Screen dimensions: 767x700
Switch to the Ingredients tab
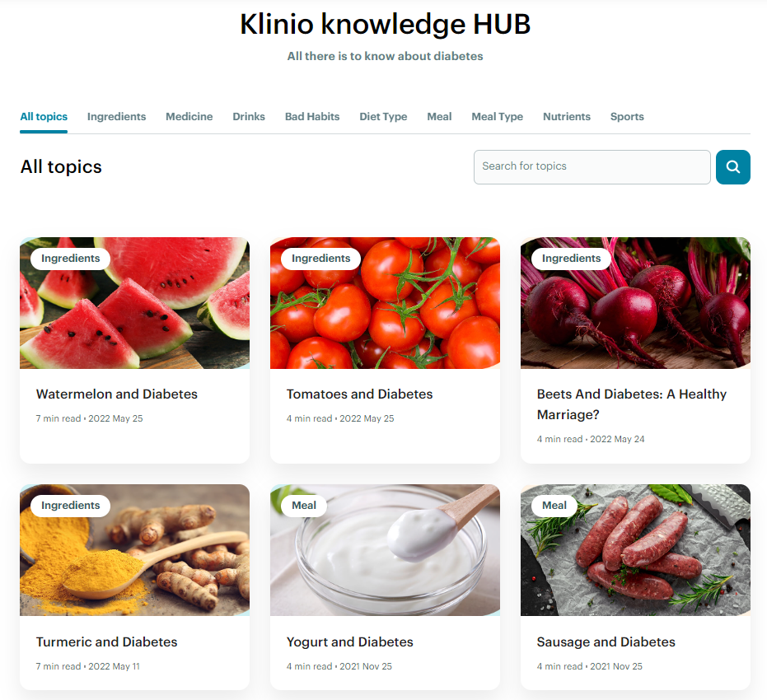(116, 117)
